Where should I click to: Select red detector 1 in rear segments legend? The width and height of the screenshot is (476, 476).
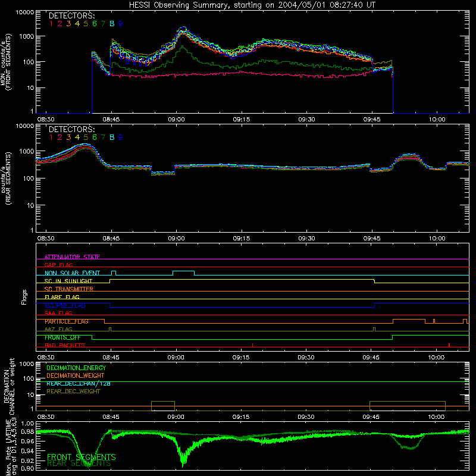tap(51, 137)
